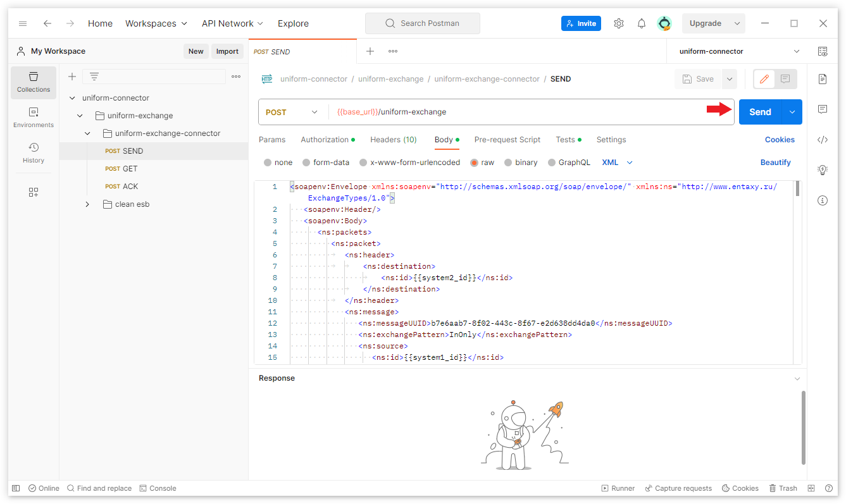Open the uniform-connector environment dropdown
Image resolution: width=846 pixels, height=504 pixels.
pos(738,51)
